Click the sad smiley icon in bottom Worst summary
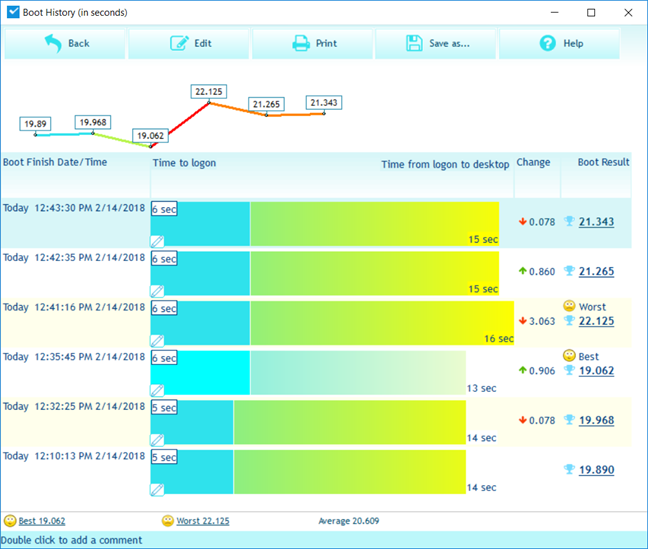This screenshot has width=648, height=549. pos(168,520)
